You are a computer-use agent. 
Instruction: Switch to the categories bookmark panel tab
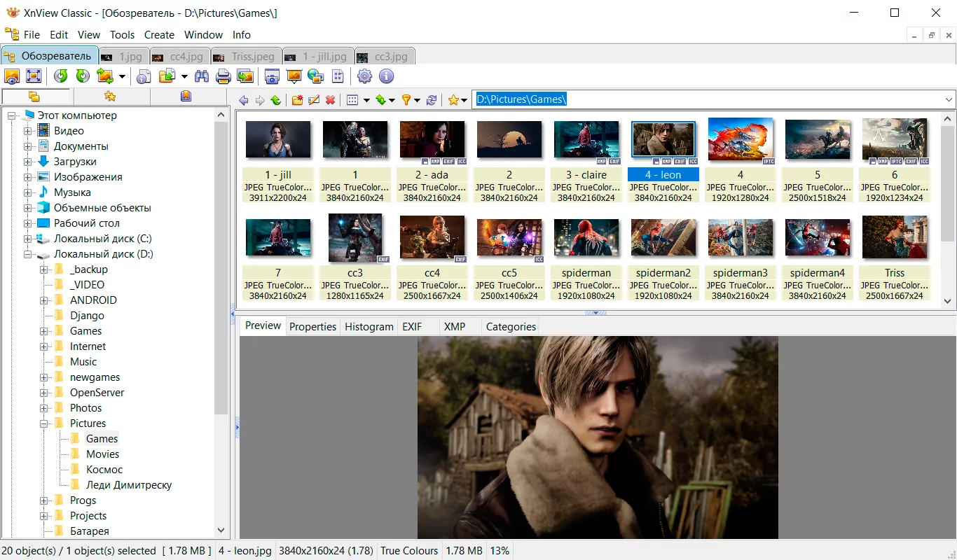pyautogui.click(x=186, y=97)
